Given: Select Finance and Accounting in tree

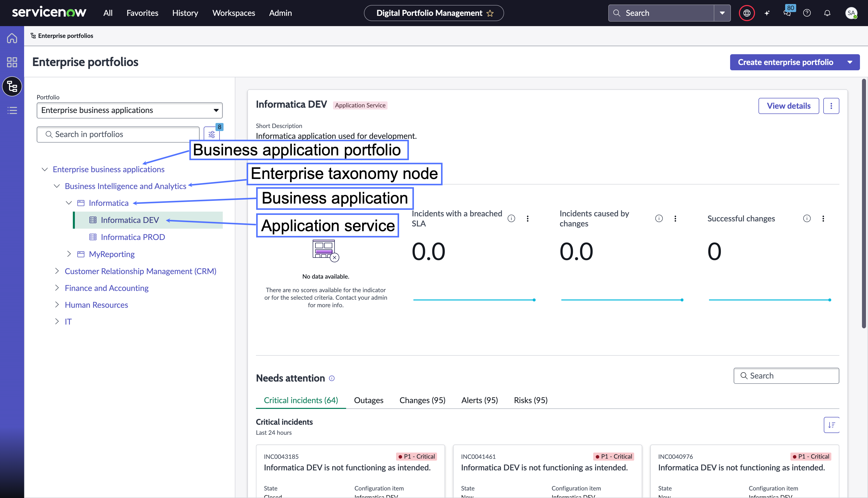Looking at the screenshot, I should point(106,288).
